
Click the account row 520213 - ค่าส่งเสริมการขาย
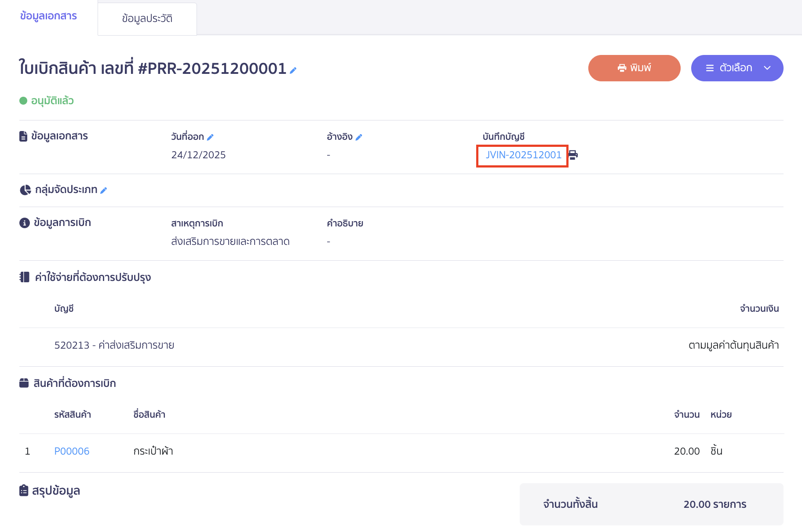coord(114,345)
